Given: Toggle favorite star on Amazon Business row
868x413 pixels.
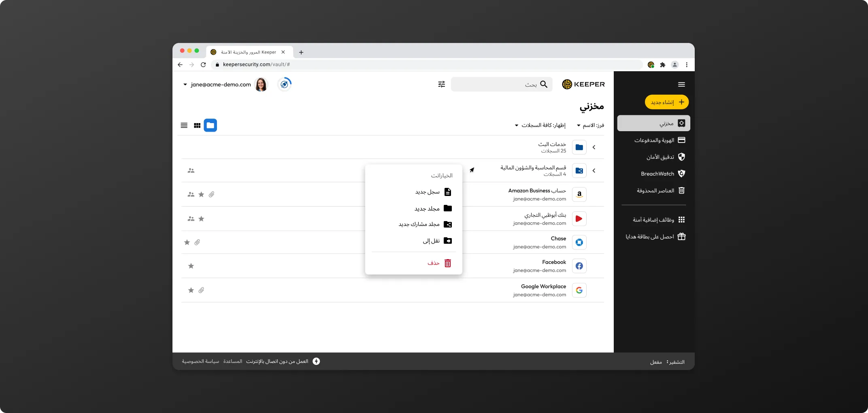Looking at the screenshot, I should (x=201, y=194).
